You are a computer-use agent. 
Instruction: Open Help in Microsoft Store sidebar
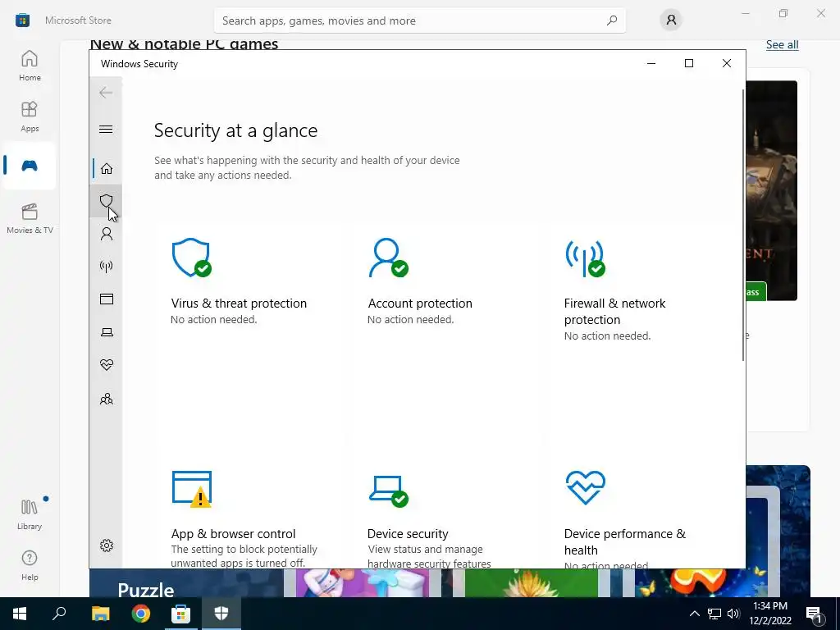[x=30, y=565]
